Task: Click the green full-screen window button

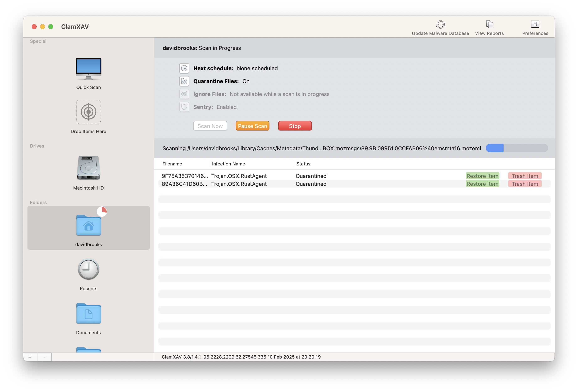Action: pyautogui.click(x=51, y=27)
